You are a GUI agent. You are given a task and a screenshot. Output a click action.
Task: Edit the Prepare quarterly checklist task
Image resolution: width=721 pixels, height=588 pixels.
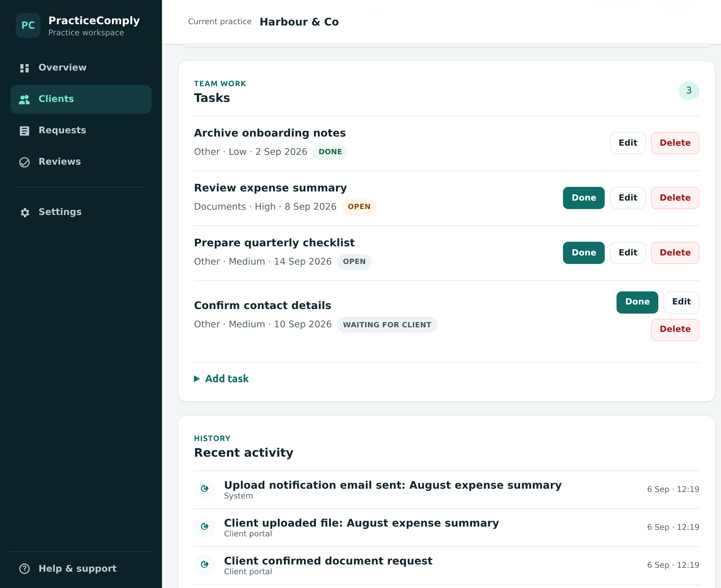[x=628, y=253]
